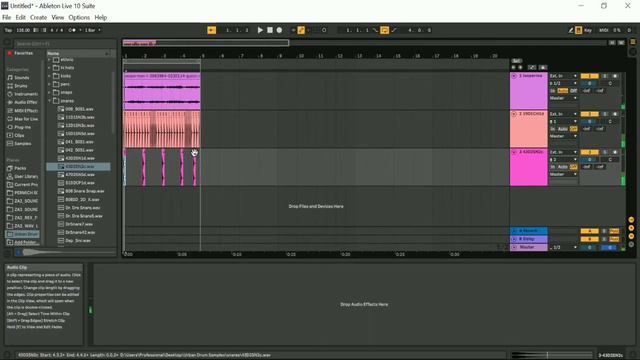The width and height of the screenshot is (640, 360).
Task: Expand the ethnic folder
Action: point(49,60)
